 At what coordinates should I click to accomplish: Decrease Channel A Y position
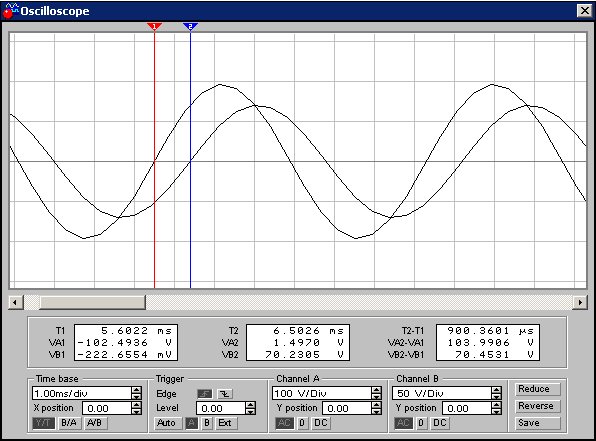pos(376,412)
